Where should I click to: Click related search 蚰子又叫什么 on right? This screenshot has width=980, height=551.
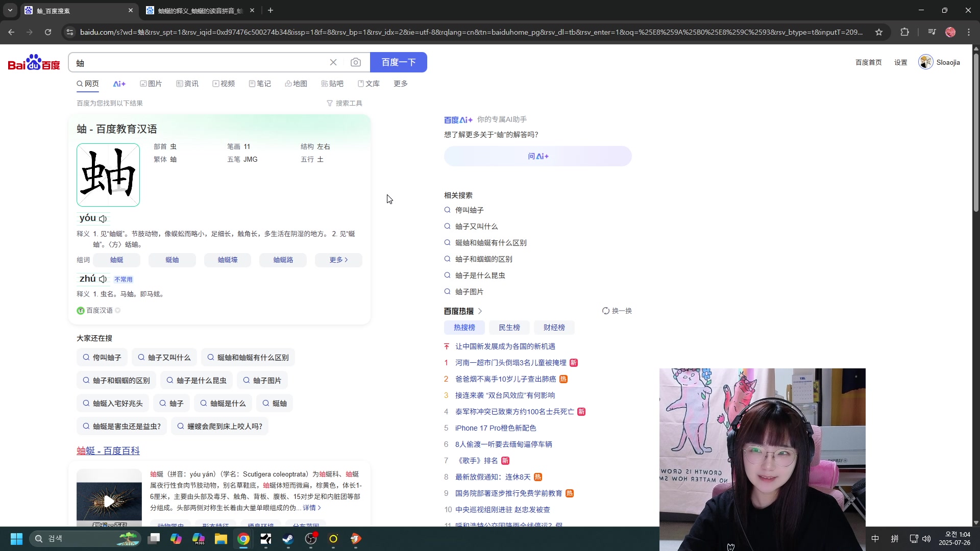(477, 227)
